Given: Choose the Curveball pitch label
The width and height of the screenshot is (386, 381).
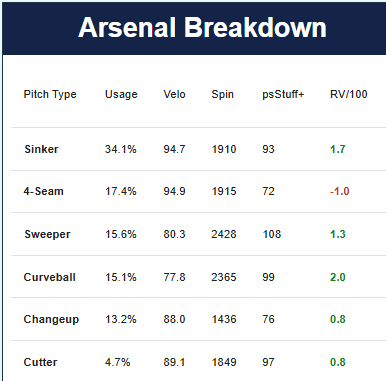Looking at the screenshot, I should tap(50, 277).
